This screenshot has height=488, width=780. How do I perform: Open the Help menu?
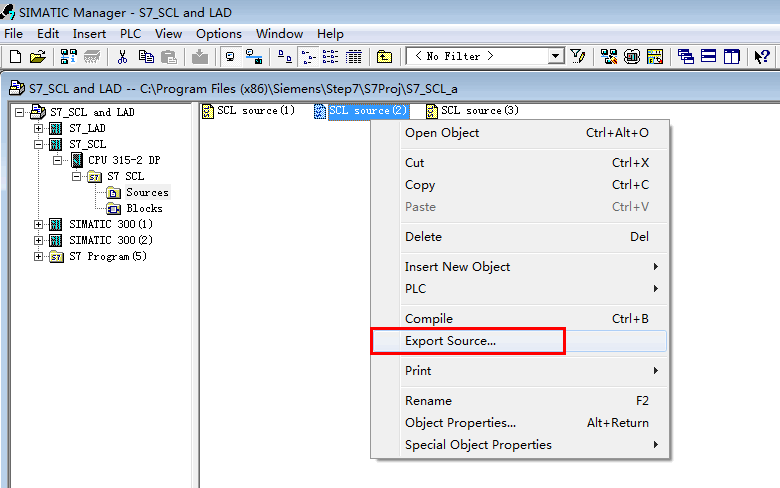click(330, 34)
